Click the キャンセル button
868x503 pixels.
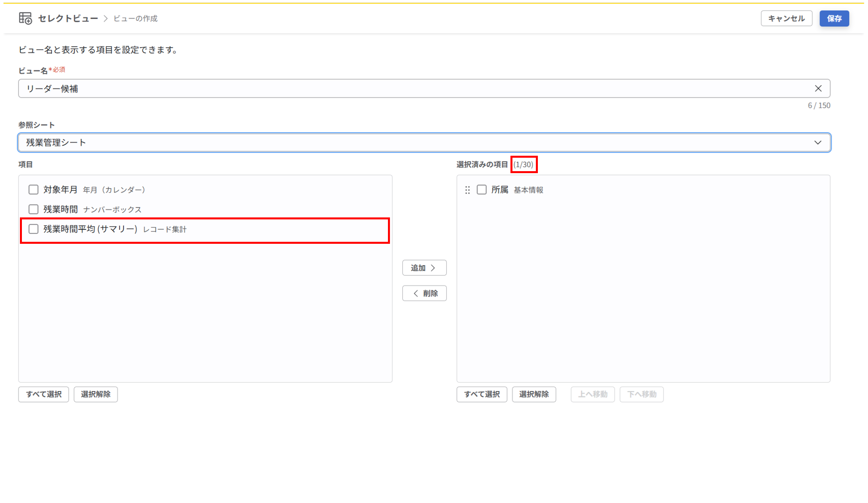786,18
